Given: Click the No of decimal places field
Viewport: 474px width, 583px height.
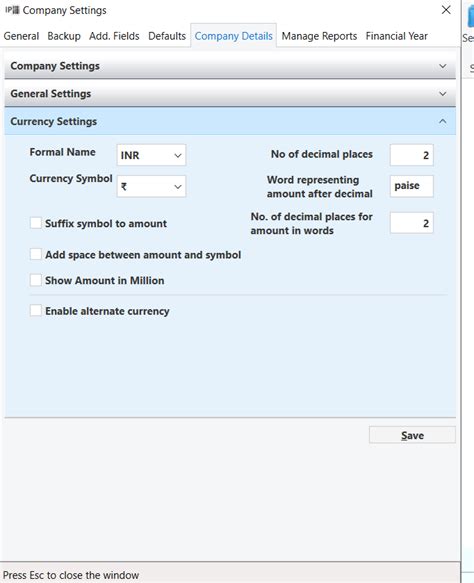Looking at the screenshot, I should tap(412, 155).
